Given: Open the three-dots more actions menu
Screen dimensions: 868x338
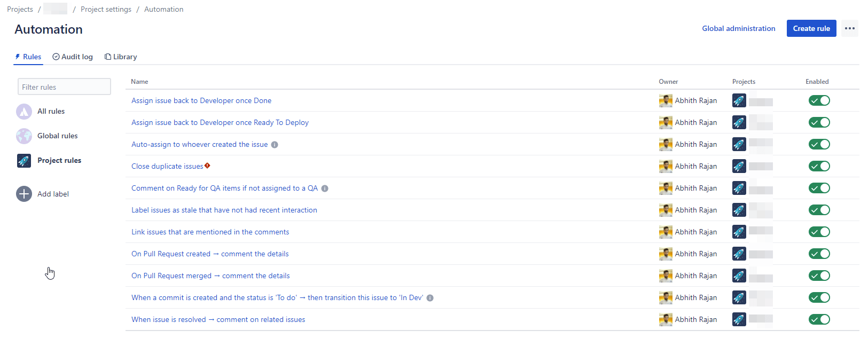Looking at the screenshot, I should point(849,29).
